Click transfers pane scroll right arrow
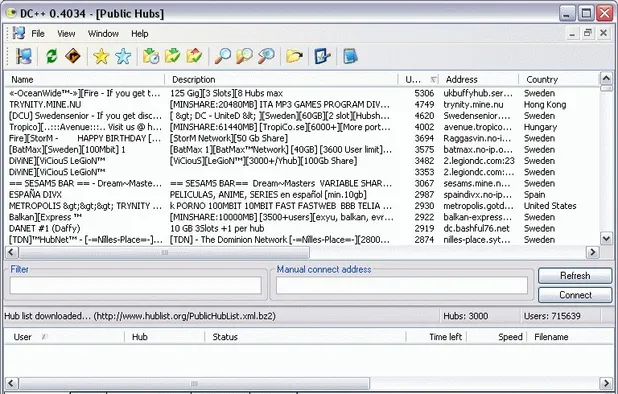The width and height of the screenshot is (618, 394). [606, 383]
